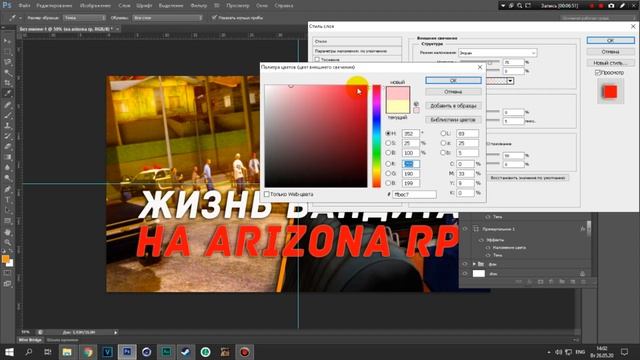The width and height of the screenshot is (640, 360).
Task: Select the HSB Brightness B radio button
Action: (388, 153)
